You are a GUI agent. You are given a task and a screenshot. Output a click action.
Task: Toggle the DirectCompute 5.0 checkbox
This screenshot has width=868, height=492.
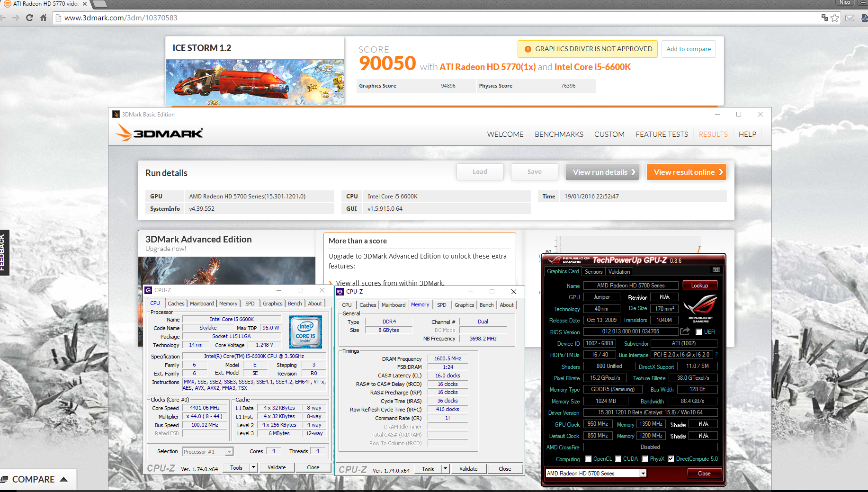click(x=671, y=459)
